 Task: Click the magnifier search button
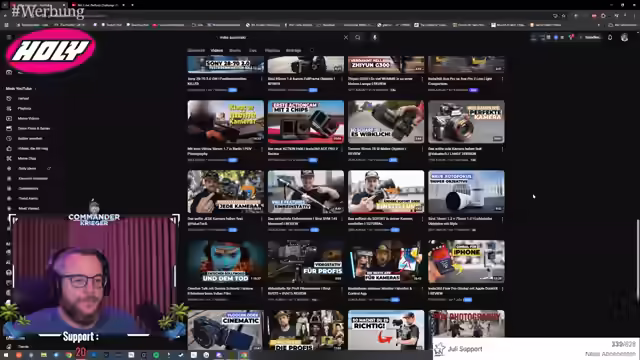tap(358, 38)
